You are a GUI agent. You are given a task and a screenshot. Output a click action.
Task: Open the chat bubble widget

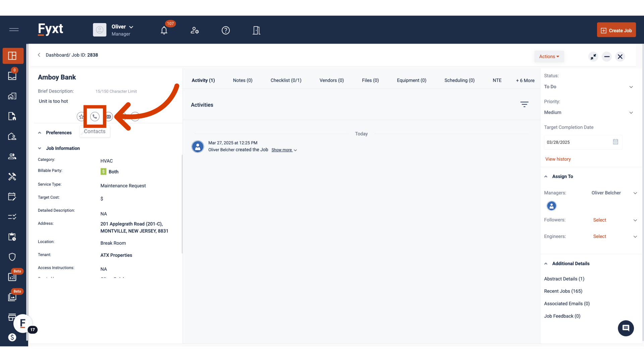click(x=626, y=328)
